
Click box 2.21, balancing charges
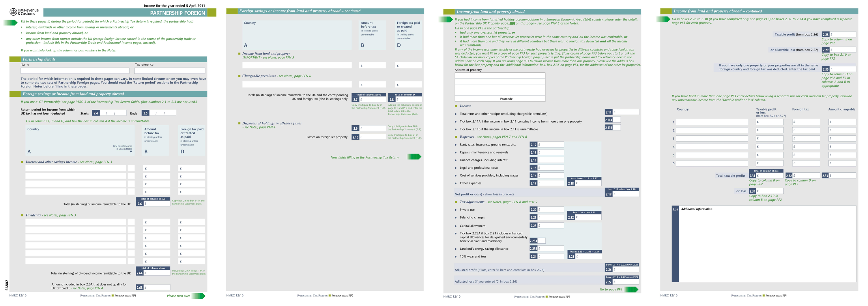551,217
